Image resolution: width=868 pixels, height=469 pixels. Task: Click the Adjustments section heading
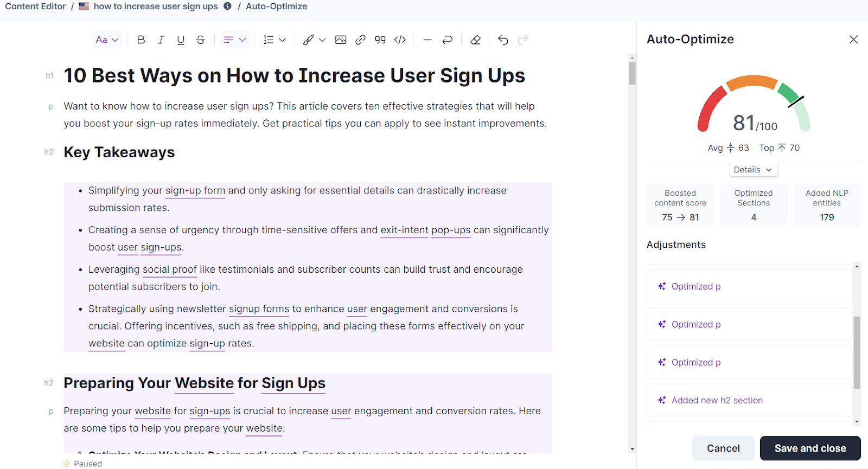coord(676,245)
